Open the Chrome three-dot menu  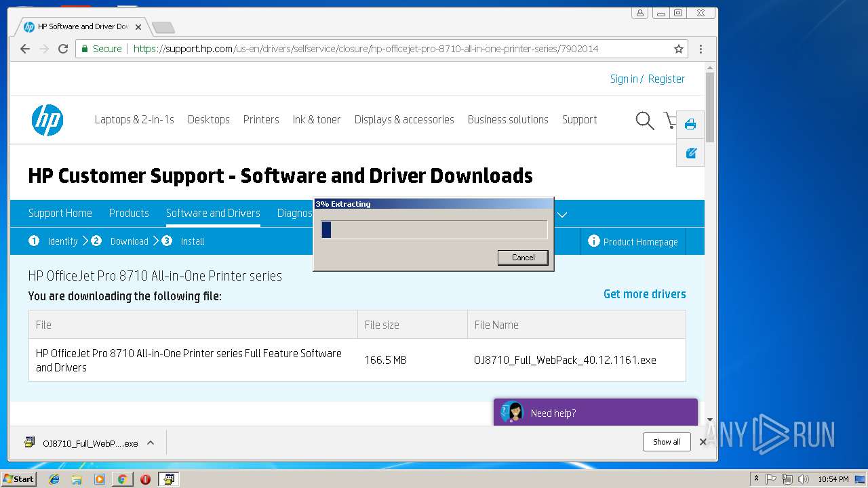[701, 49]
